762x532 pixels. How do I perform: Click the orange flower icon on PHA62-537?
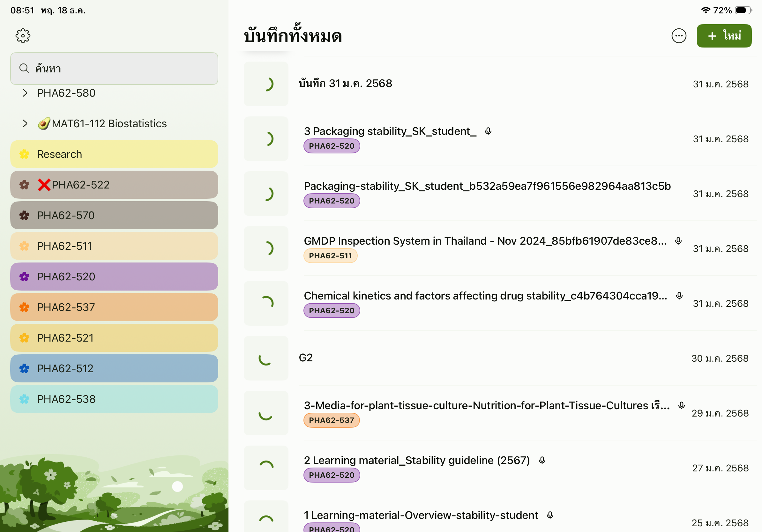click(24, 307)
